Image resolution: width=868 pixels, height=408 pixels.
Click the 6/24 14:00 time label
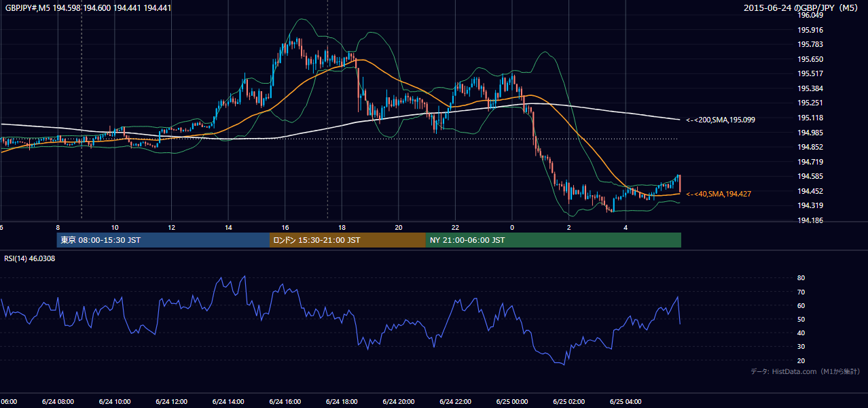click(228, 401)
